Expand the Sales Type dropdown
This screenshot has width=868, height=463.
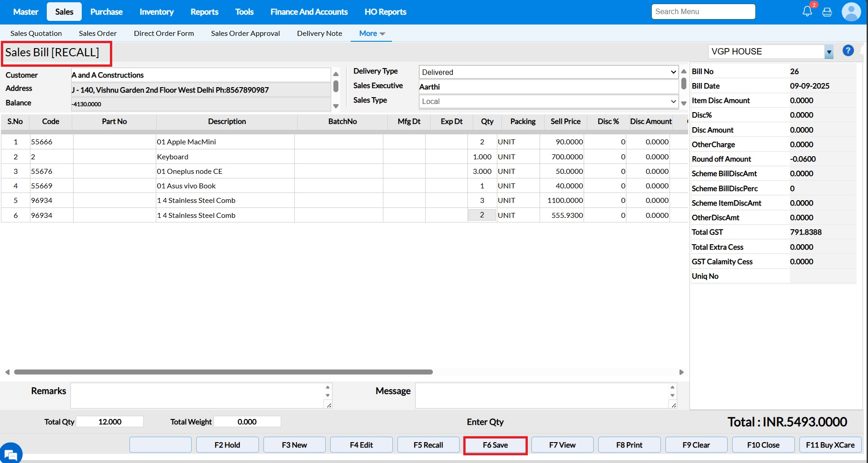(x=673, y=101)
